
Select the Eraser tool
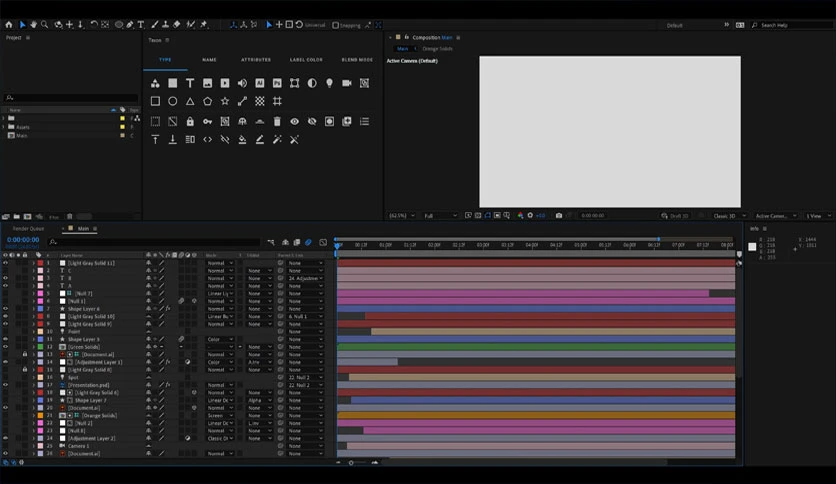pos(177,25)
